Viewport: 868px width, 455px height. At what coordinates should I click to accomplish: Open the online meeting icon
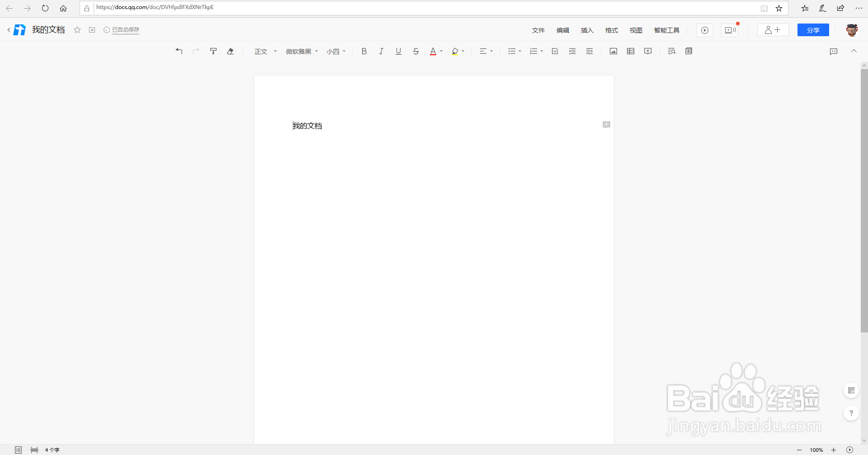[730, 30]
